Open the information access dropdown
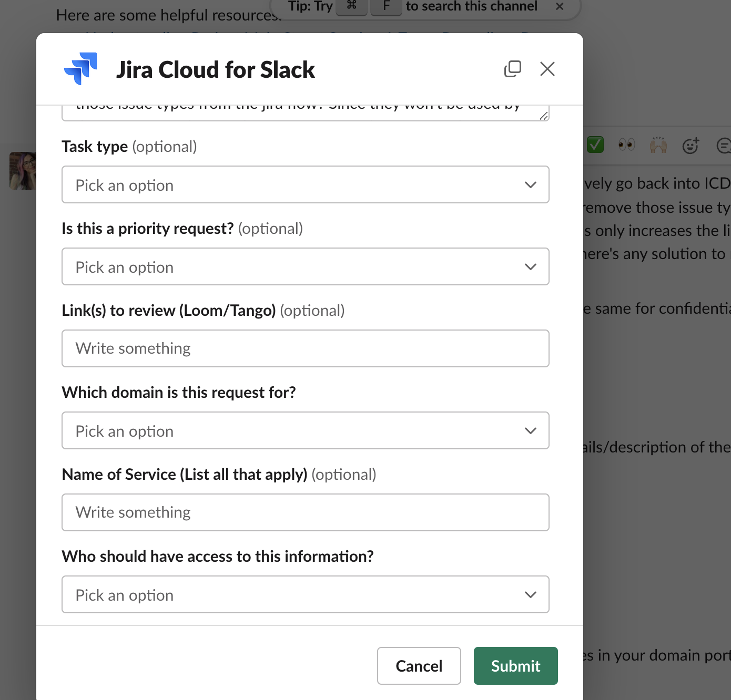 point(305,594)
